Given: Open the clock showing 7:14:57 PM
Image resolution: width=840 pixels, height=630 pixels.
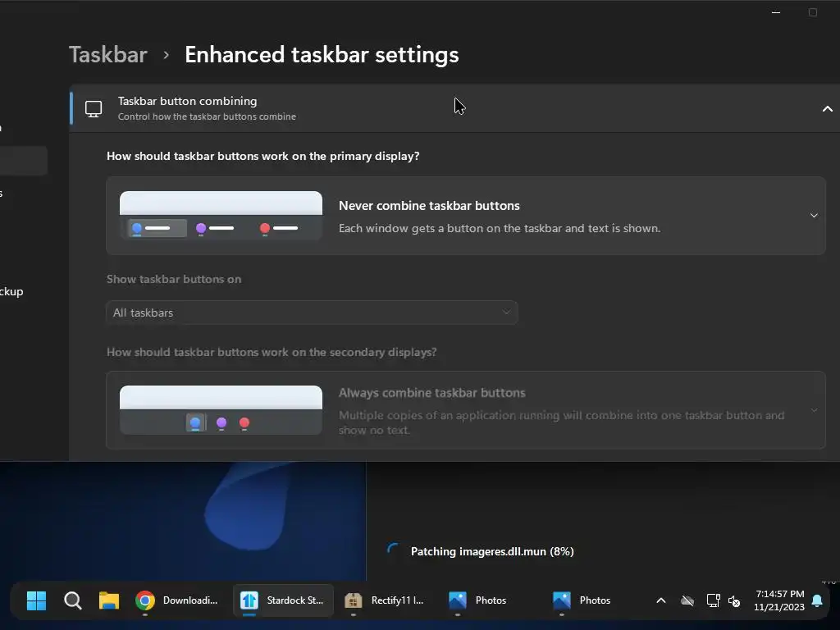Looking at the screenshot, I should tap(779, 600).
